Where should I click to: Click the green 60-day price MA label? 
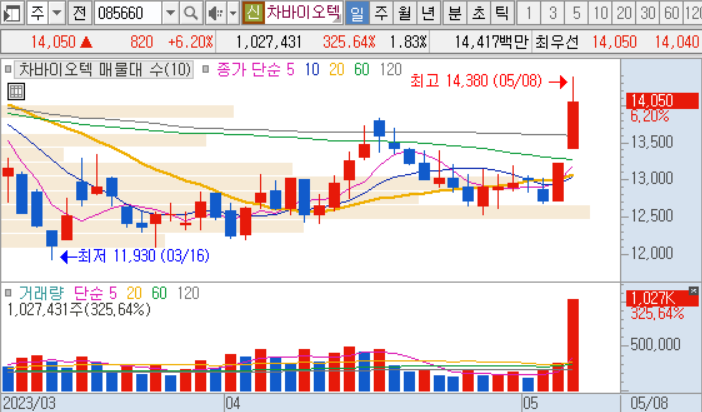pos(362,69)
